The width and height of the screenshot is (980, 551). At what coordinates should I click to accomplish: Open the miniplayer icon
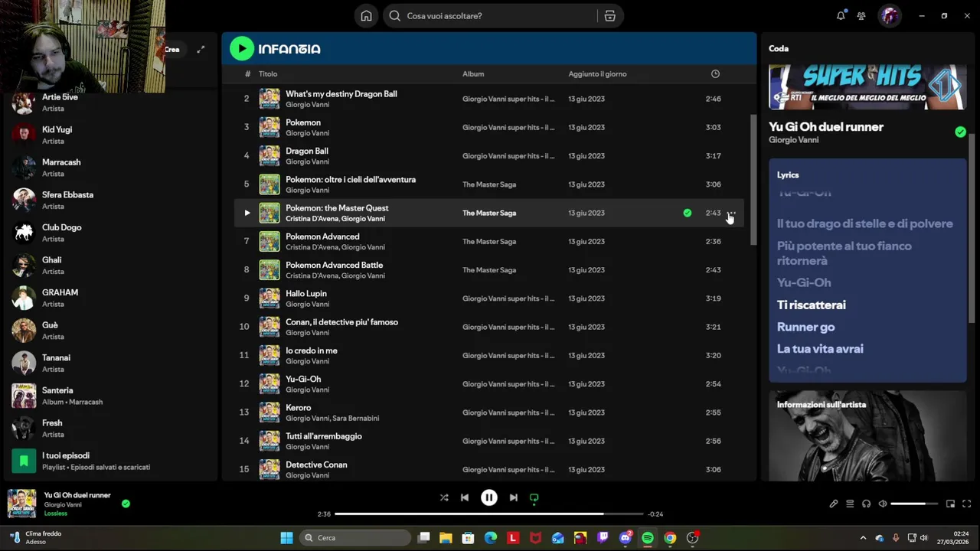(950, 504)
